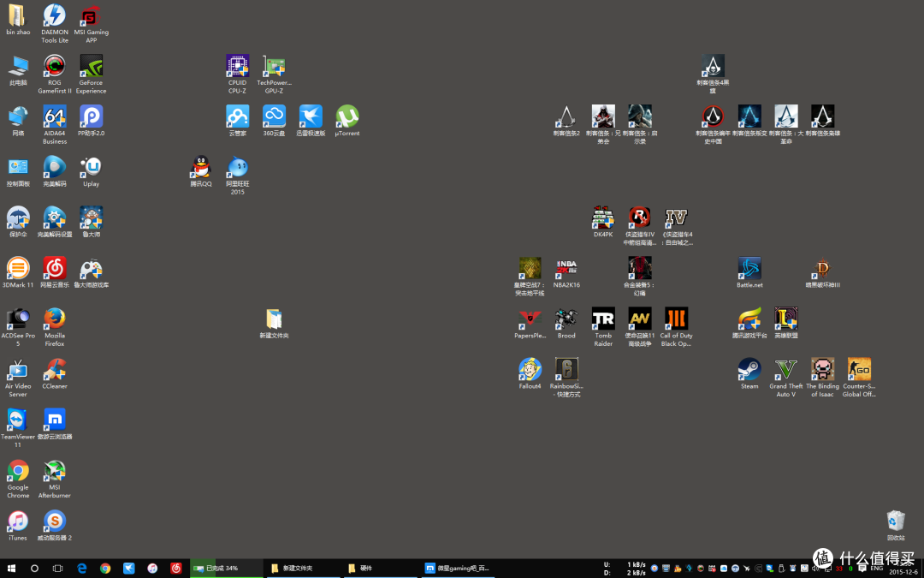Open the Brood game icon
The width and height of the screenshot is (924, 578).
pos(566,323)
